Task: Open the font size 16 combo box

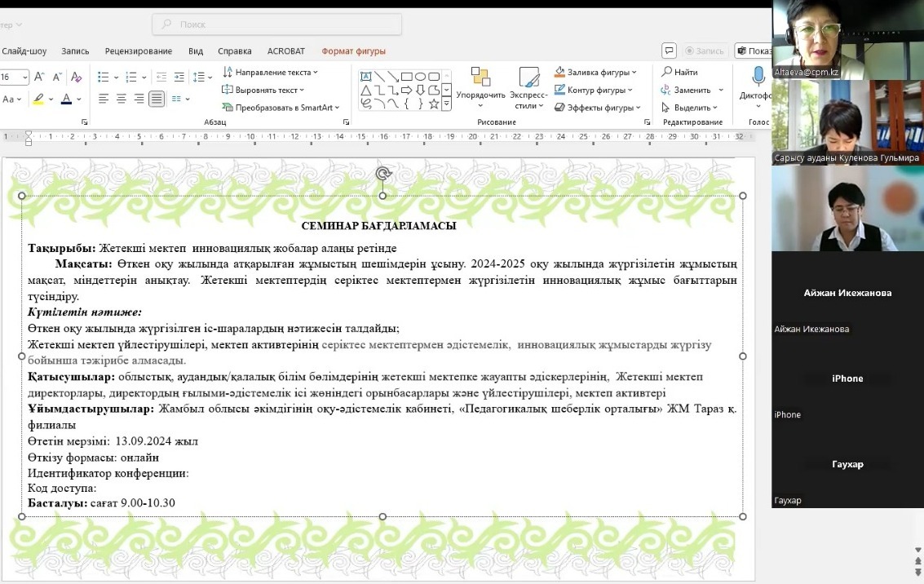Action: click(x=14, y=77)
